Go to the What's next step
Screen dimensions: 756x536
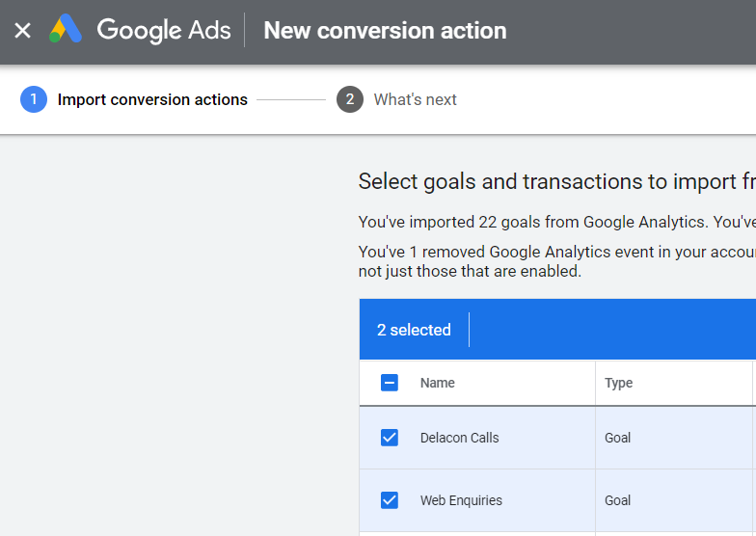(x=415, y=99)
